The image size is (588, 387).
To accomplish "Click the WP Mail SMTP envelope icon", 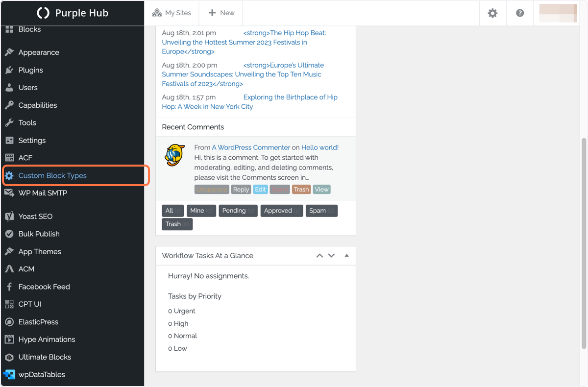I will point(9,193).
